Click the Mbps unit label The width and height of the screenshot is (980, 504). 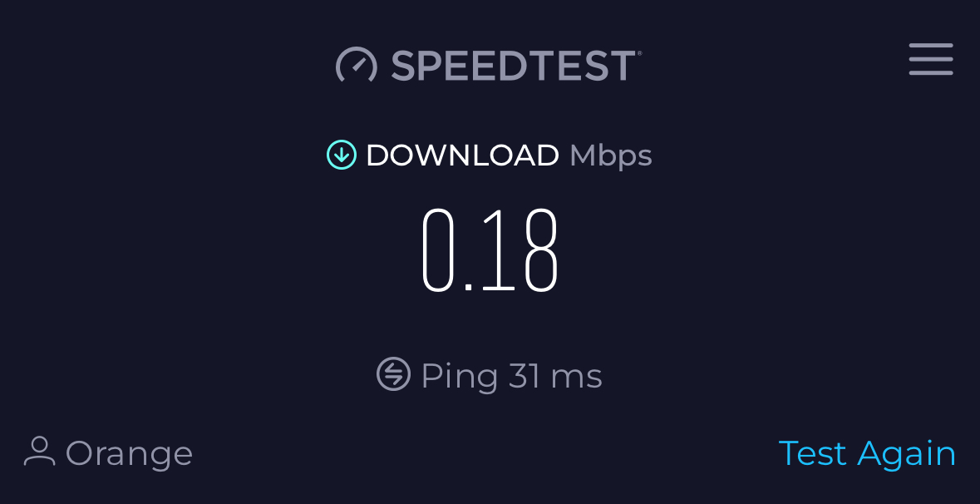tap(611, 156)
